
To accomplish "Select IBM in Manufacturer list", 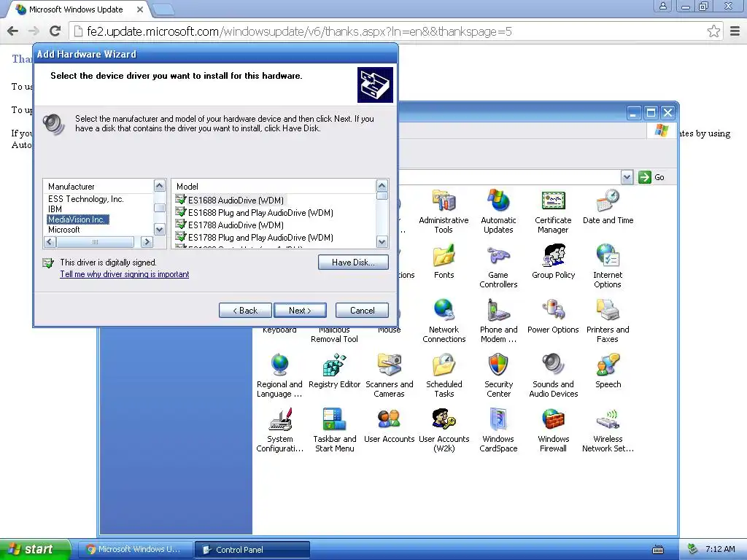I will [55, 209].
